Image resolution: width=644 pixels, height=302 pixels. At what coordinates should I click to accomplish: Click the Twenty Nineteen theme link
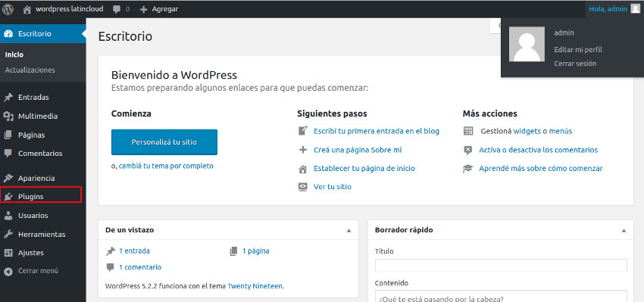pos(255,286)
